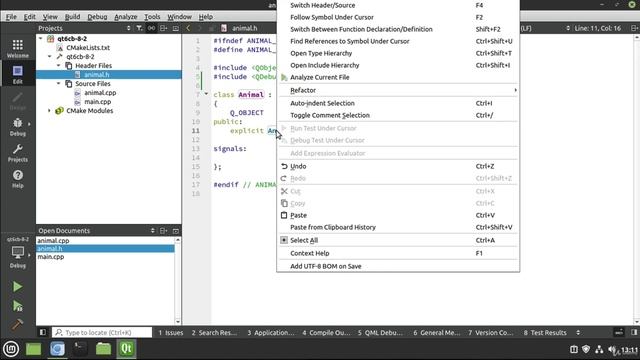Choose Toggle Comment Selection
The height and width of the screenshot is (360, 640).
pyautogui.click(x=398, y=115)
